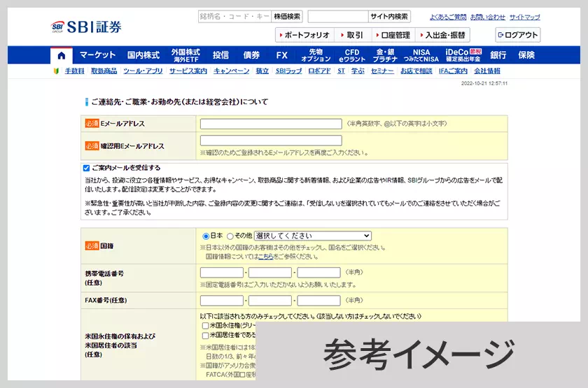Select the 日本 nationality radio button
The image size is (588, 388).
tap(206, 236)
